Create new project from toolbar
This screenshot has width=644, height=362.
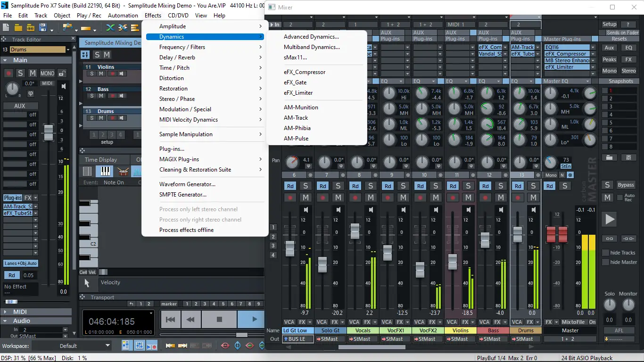7,28
